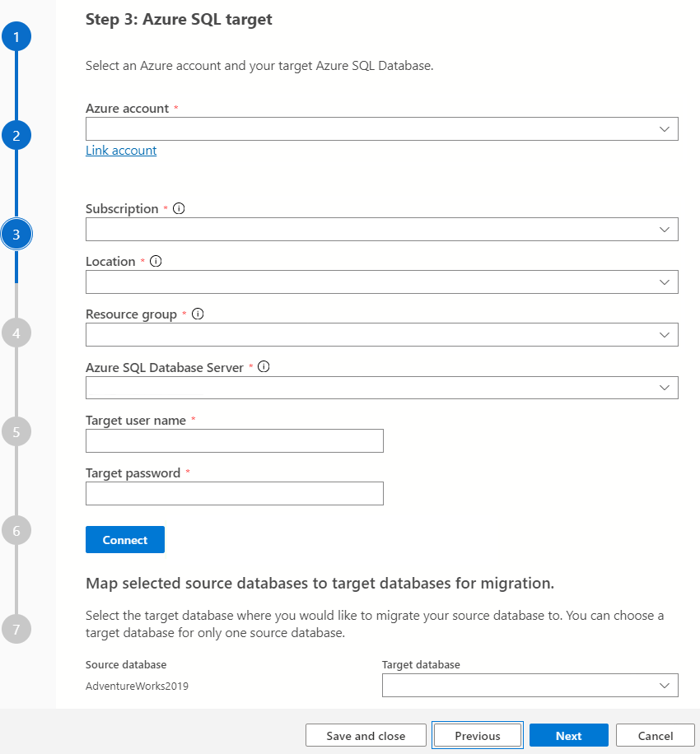Click Save and close
The width and height of the screenshot is (700, 754).
(366, 735)
